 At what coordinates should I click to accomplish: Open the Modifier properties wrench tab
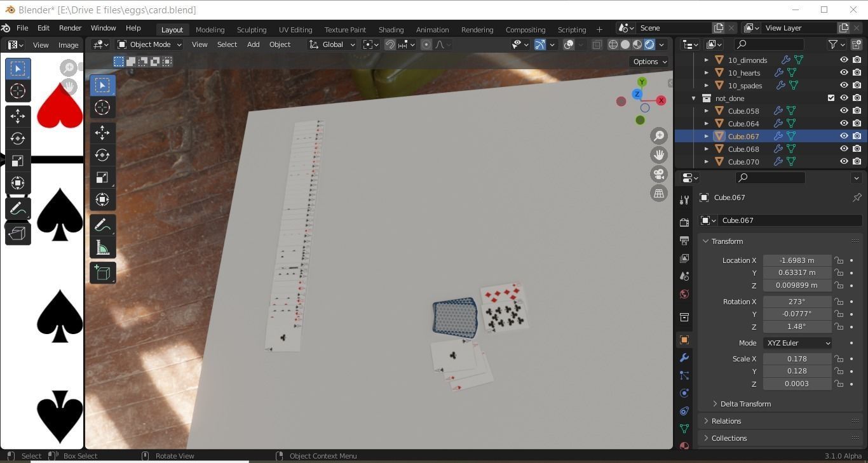[x=684, y=358]
